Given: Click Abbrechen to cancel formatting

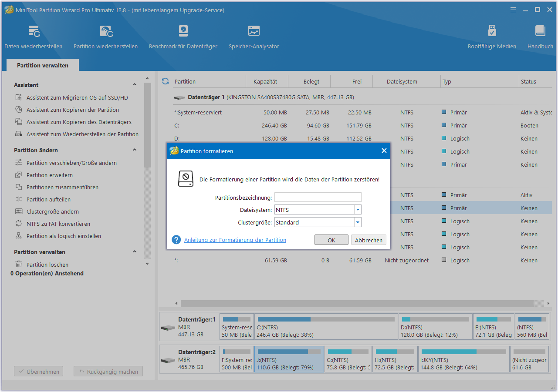Looking at the screenshot, I should (x=369, y=240).
